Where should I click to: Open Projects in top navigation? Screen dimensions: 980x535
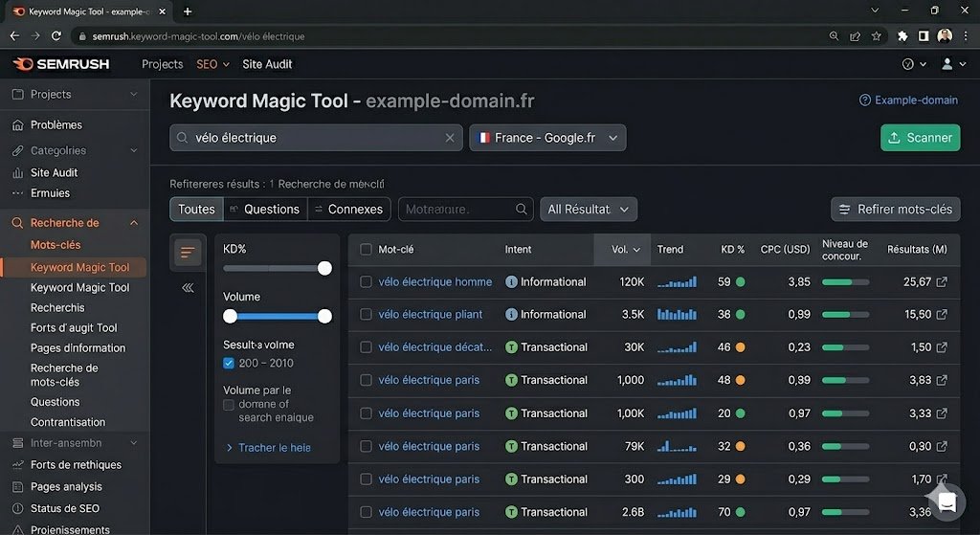pyautogui.click(x=163, y=64)
